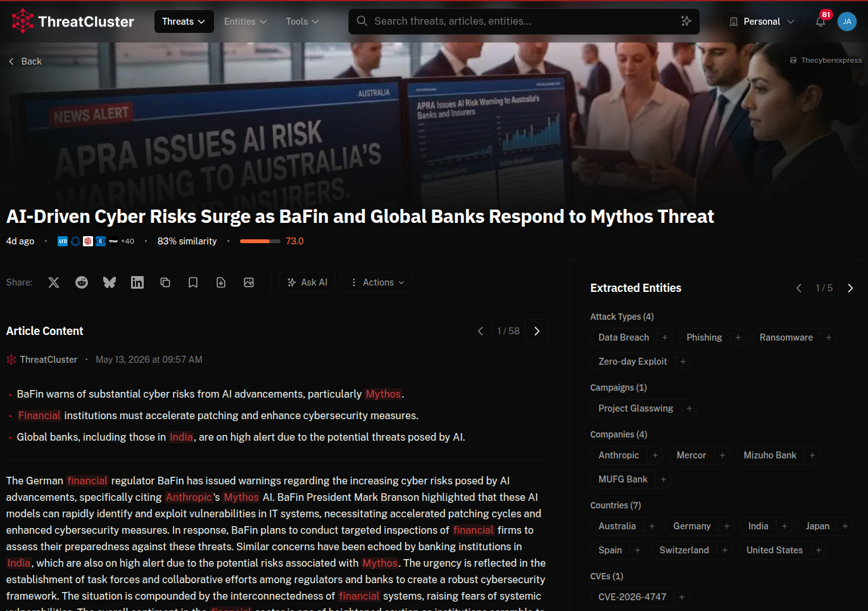The image size is (868, 611).
Task: Add Data Breach with plus icon
Action: [665, 337]
